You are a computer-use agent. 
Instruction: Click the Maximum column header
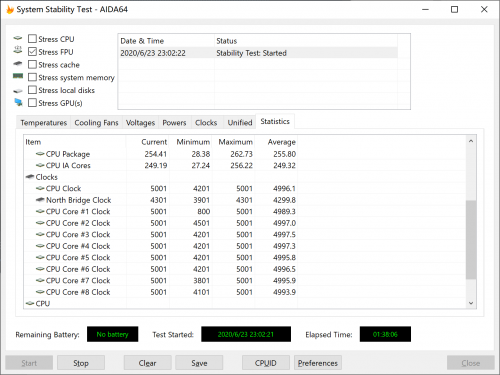coord(233,142)
